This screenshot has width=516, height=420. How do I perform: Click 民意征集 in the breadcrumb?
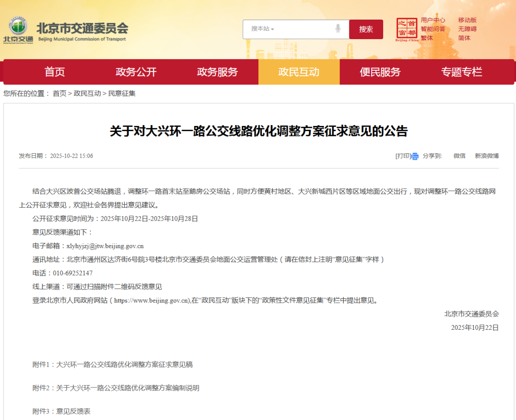point(122,94)
